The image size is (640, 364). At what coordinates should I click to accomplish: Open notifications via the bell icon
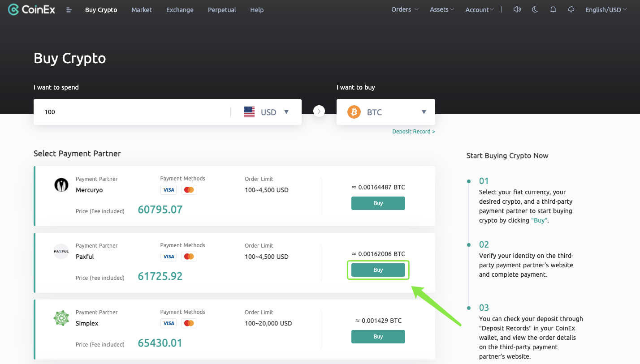click(553, 9)
